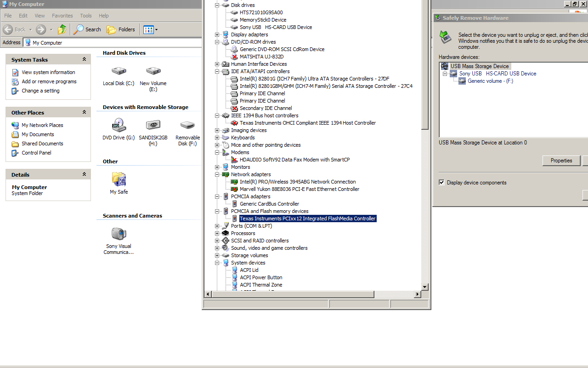Open DVD Drive (G:) icon
Image resolution: width=588 pixels, height=368 pixels.
click(119, 125)
